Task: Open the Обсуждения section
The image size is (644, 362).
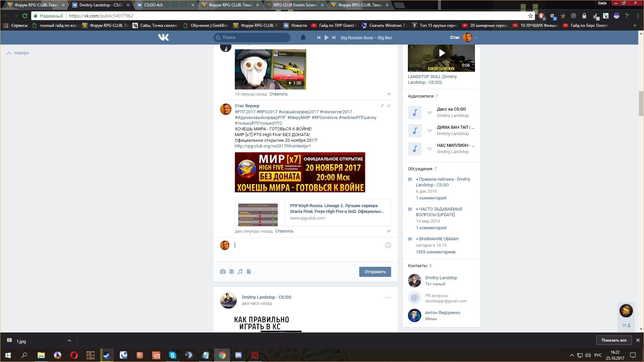Action: 420,169
